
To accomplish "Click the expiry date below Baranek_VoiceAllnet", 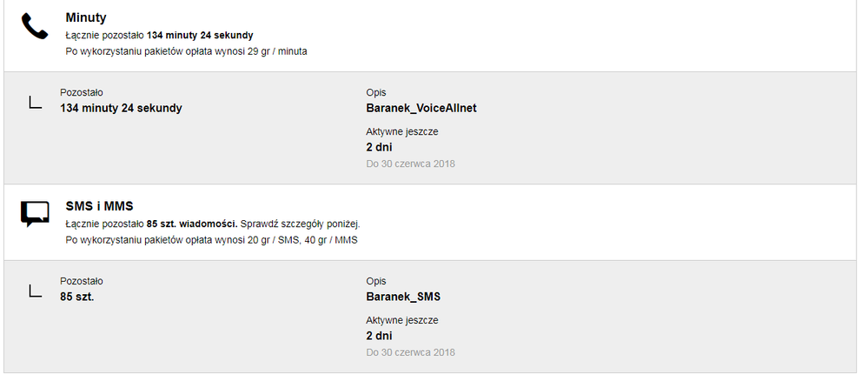I will [410, 164].
